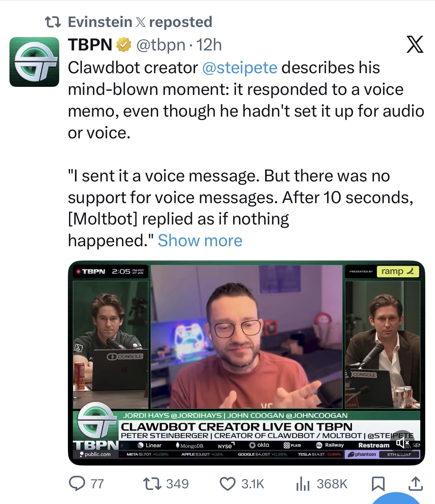Click the 349 repost count
The height and width of the screenshot is (504, 435).
[177, 484]
